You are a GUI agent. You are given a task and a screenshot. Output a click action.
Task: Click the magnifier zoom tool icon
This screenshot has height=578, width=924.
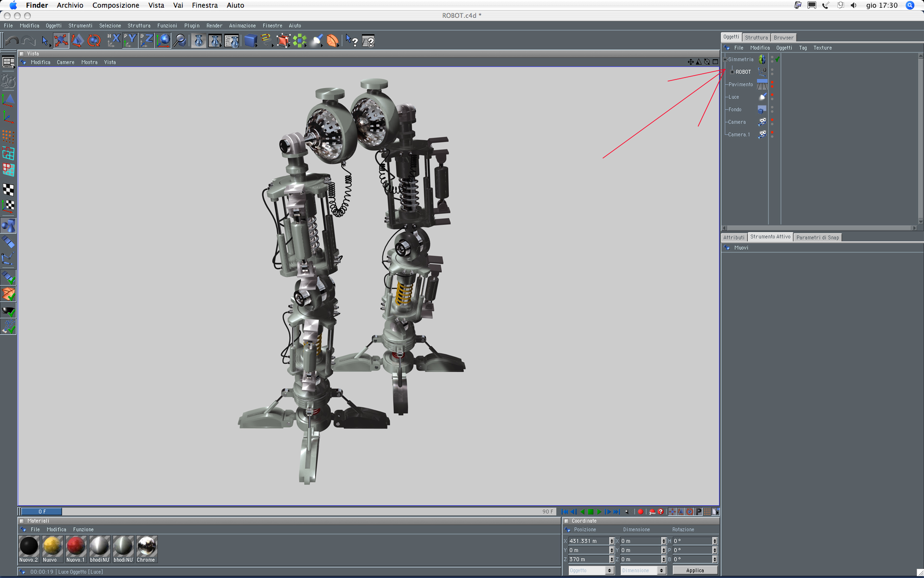coord(180,41)
